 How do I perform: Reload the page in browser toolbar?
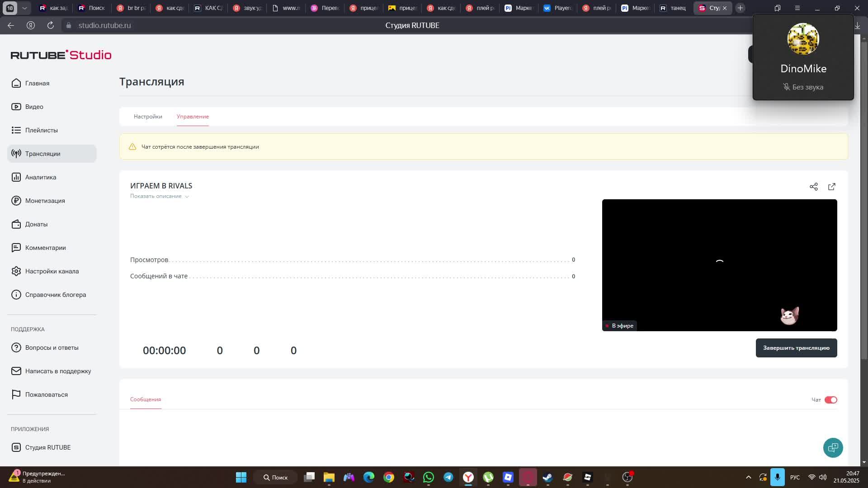click(51, 25)
